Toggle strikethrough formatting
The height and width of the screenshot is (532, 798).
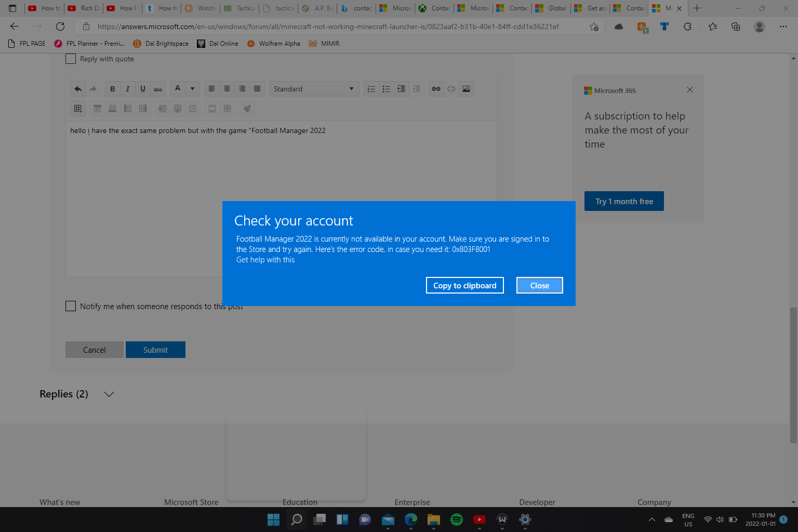[x=158, y=89]
